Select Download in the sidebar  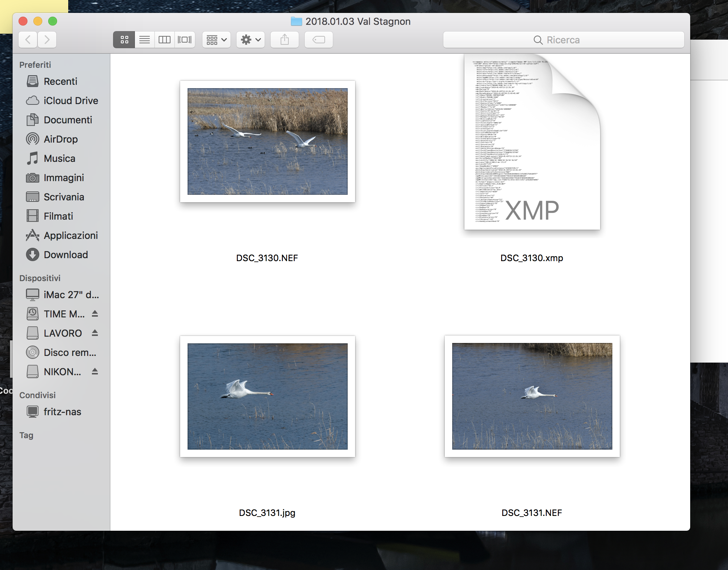click(x=66, y=255)
